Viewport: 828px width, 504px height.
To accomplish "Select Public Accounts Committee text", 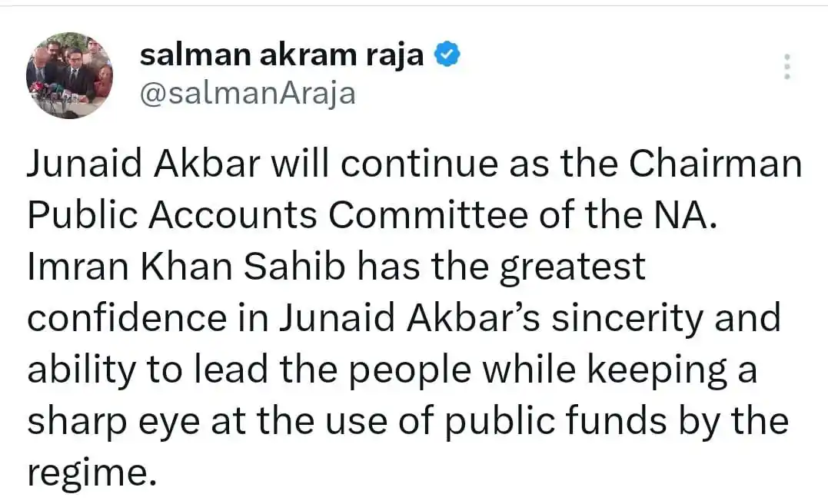I will click(278, 215).
